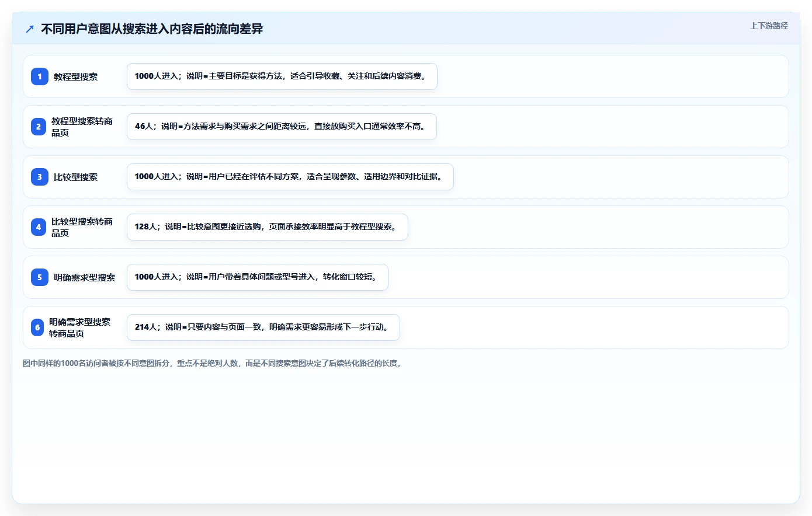Click the 上下游路径 label
This screenshot has height=516, width=812.
pyautogui.click(x=769, y=26)
